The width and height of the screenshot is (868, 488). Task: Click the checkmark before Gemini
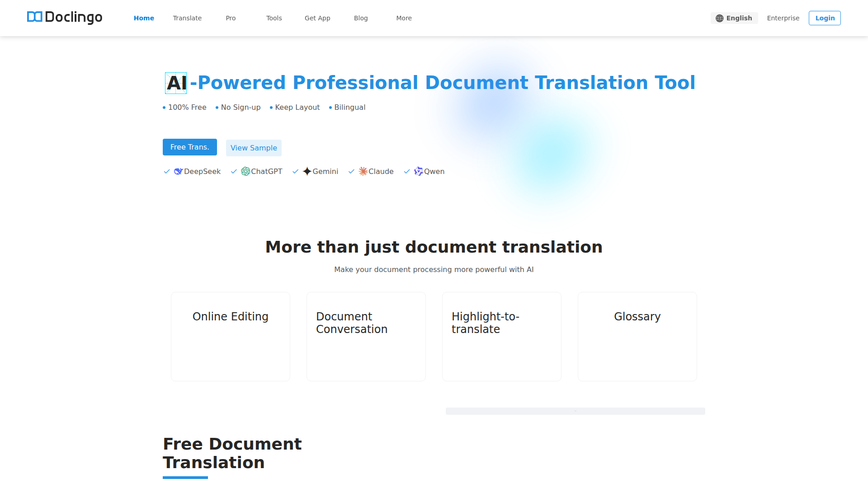296,171
